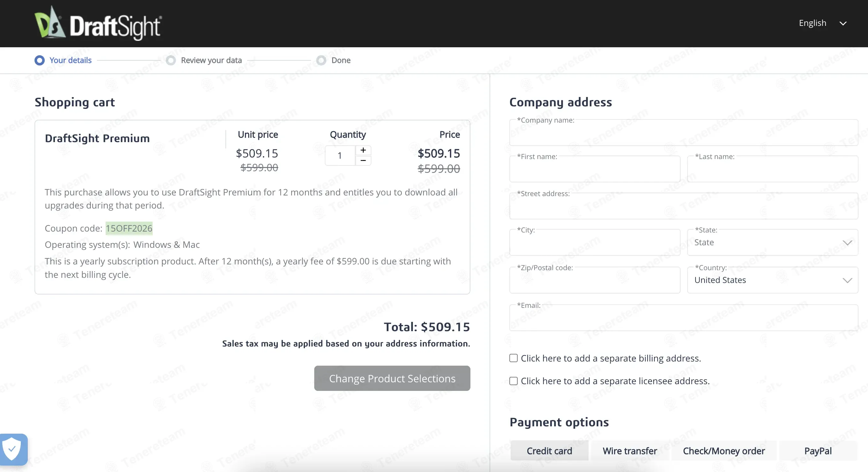
Task: Decrease quantity with the minus button
Action: (363, 161)
